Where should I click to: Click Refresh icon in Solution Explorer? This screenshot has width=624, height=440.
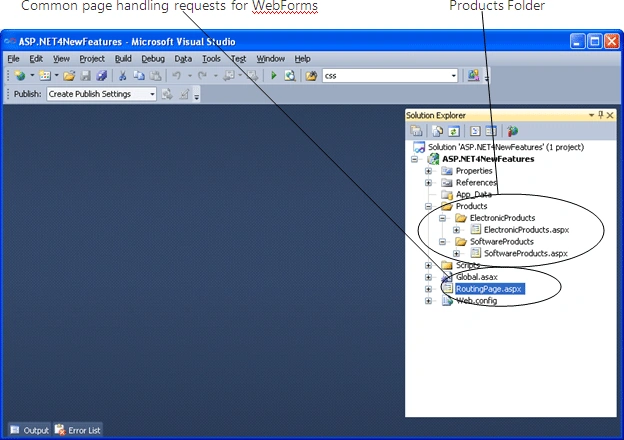click(454, 131)
